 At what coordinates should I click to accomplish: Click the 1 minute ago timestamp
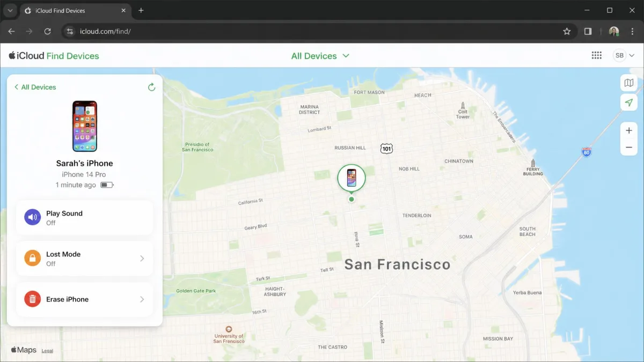pos(76,185)
